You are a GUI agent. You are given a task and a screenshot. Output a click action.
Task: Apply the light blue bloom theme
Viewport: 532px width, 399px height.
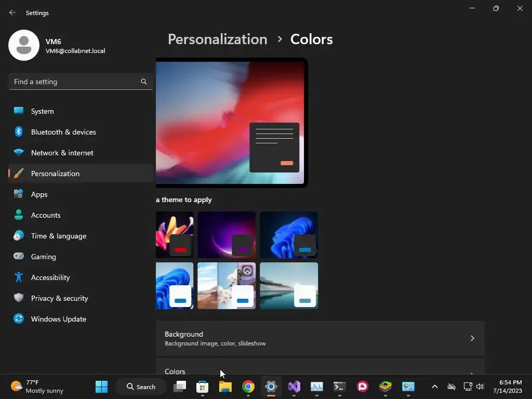(x=175, y=286)
